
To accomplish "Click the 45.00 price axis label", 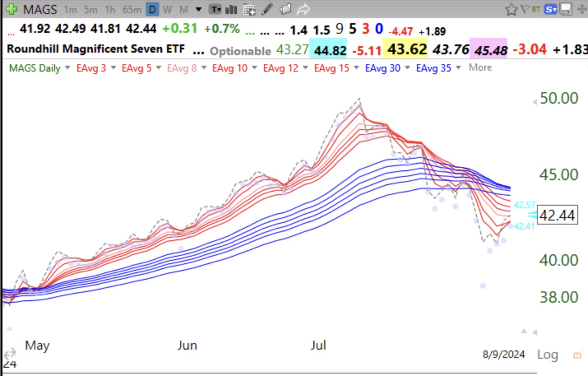I will 559,175.
